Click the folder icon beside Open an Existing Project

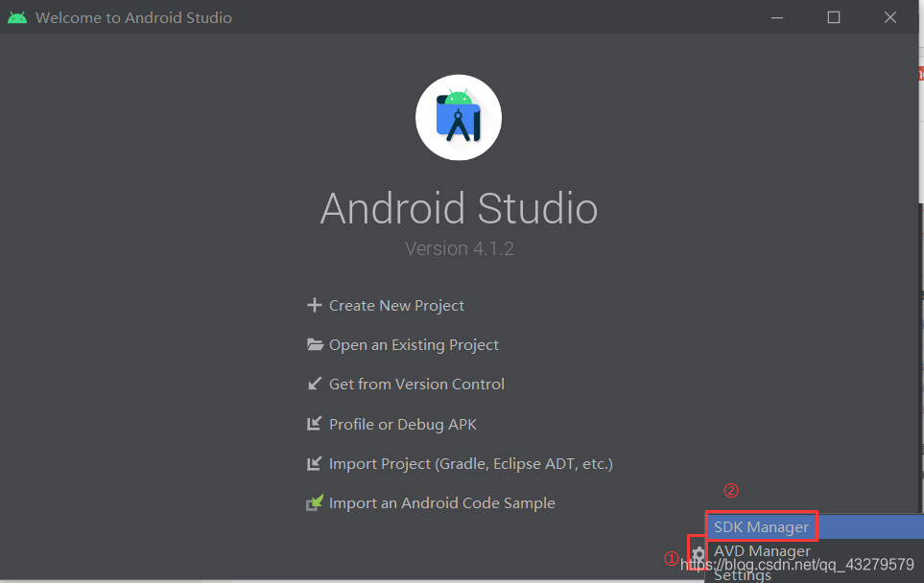coord(316,344)
